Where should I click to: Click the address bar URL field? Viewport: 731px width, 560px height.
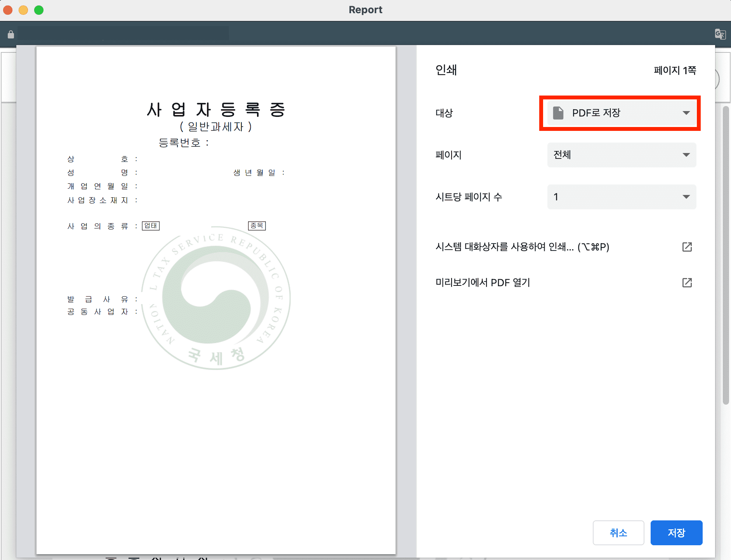click(123, 33)
